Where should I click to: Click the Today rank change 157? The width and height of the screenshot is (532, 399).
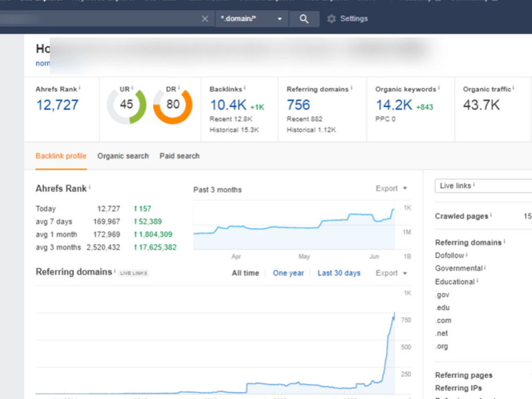[x=143, y=209]
